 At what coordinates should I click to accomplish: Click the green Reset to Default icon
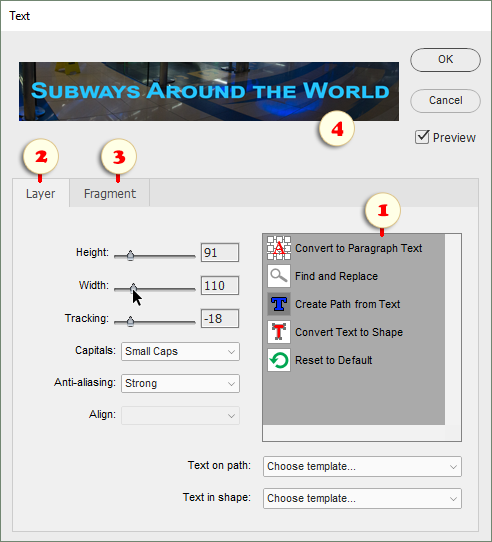click(x=279, y=360)
